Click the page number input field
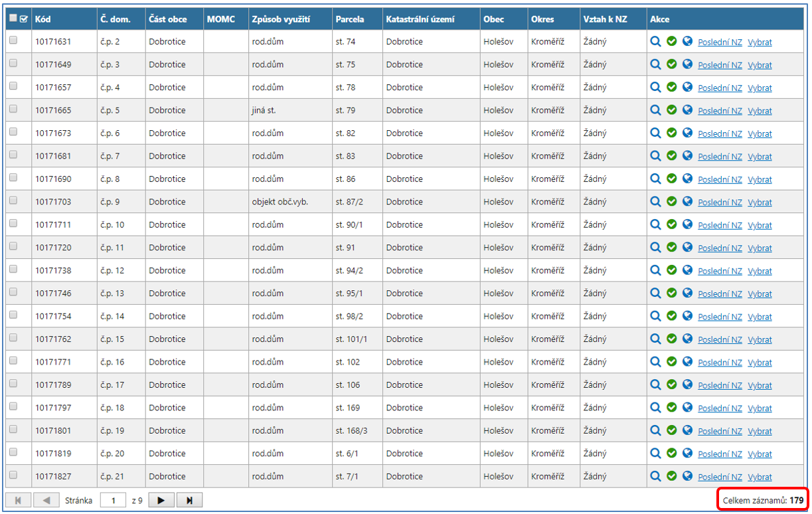 pos(114,500)
